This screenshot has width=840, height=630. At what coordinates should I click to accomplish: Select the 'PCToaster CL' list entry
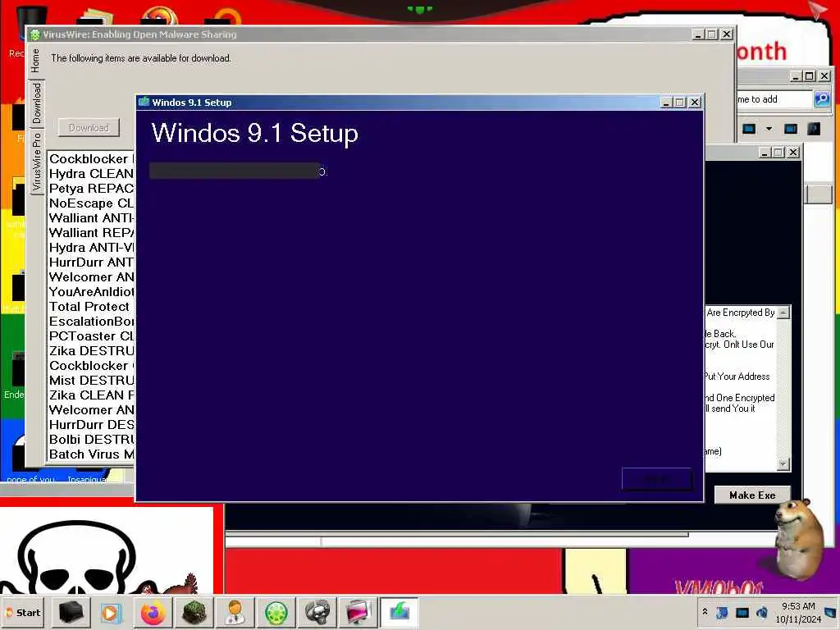[91, 336]
